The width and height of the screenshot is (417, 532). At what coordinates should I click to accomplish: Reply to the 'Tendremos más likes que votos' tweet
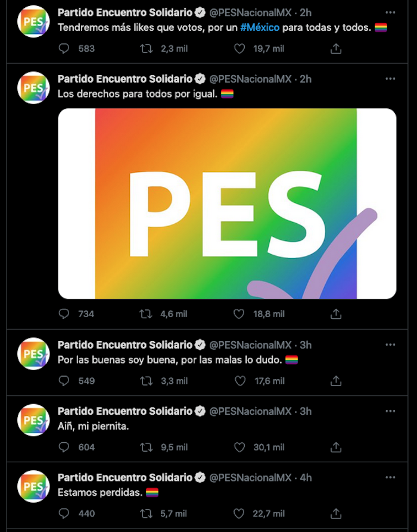click(64, 48)
